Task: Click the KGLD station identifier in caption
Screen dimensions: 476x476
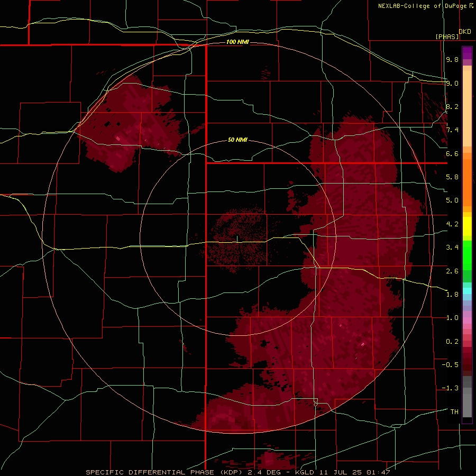Action: 305,472
